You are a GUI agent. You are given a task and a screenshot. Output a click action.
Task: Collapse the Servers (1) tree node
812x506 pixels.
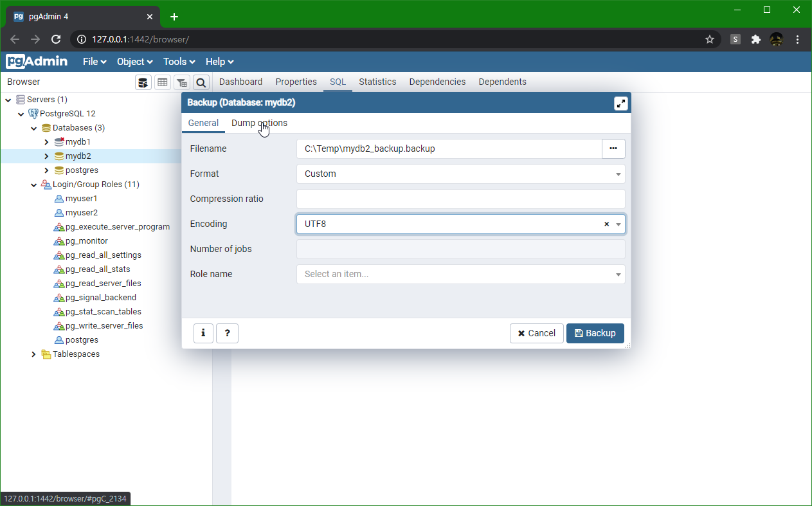pos(8,100)
